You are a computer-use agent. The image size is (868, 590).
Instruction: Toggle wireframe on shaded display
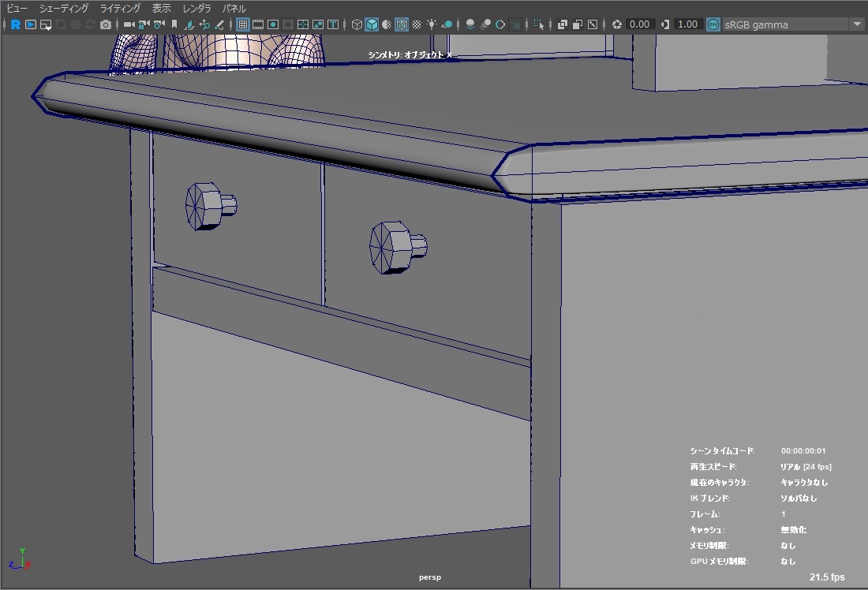(x=402, y=24)
